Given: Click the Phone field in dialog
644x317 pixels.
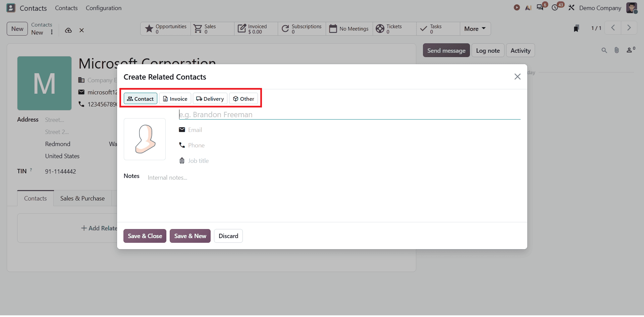Looking at the screenshot, I should click(x=354, y=145).
